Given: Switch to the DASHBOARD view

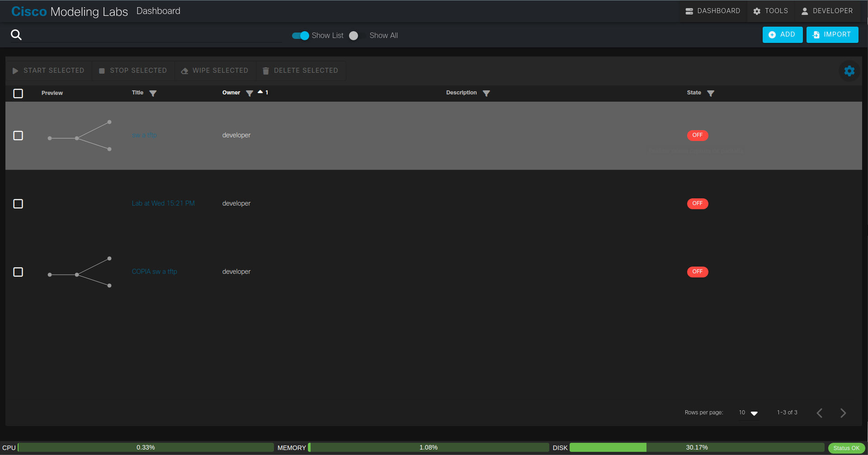Looking at the screenshot, I should point(713,11).
